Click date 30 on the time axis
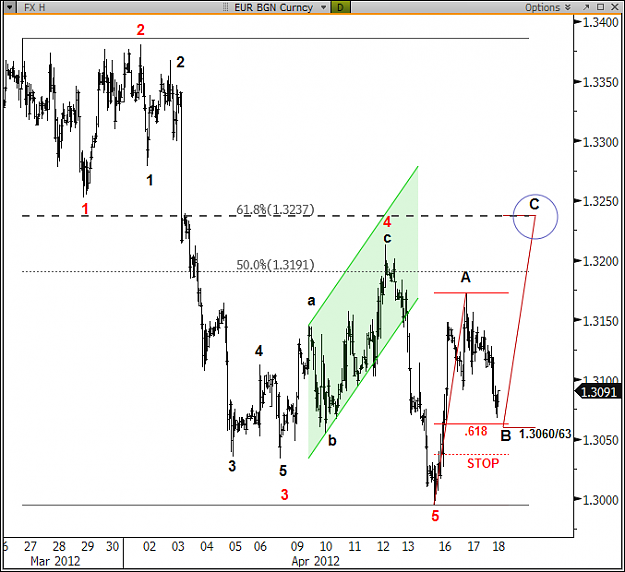Viewport: 625px width, 572px height. (x=113, y=546)
